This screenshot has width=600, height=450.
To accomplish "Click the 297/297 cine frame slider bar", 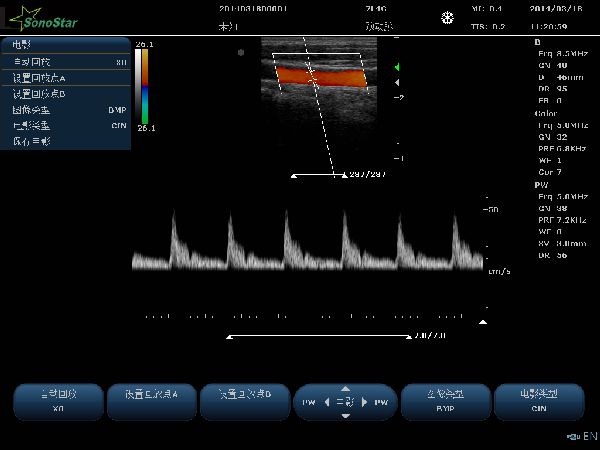I will tap(319, 175).
